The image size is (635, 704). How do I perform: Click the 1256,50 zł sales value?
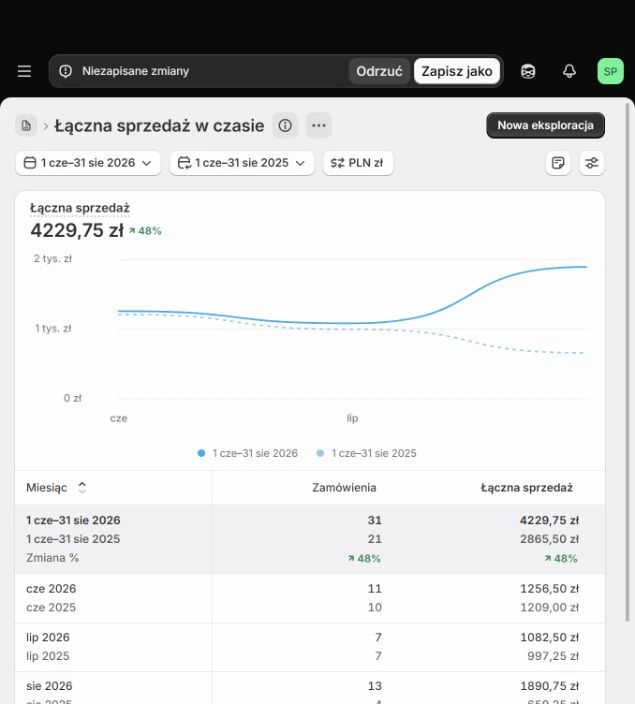click(x=549, y=589)
